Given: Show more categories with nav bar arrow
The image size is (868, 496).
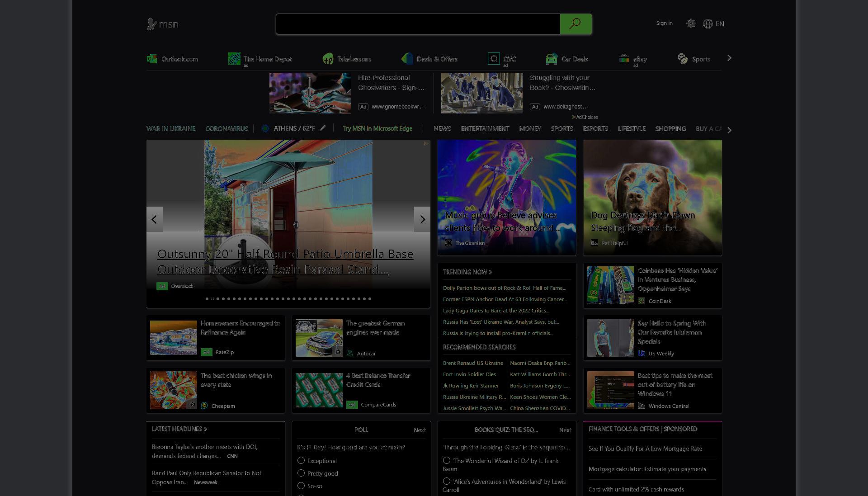Looking at the screenshot, I should (x=729, y=130).
